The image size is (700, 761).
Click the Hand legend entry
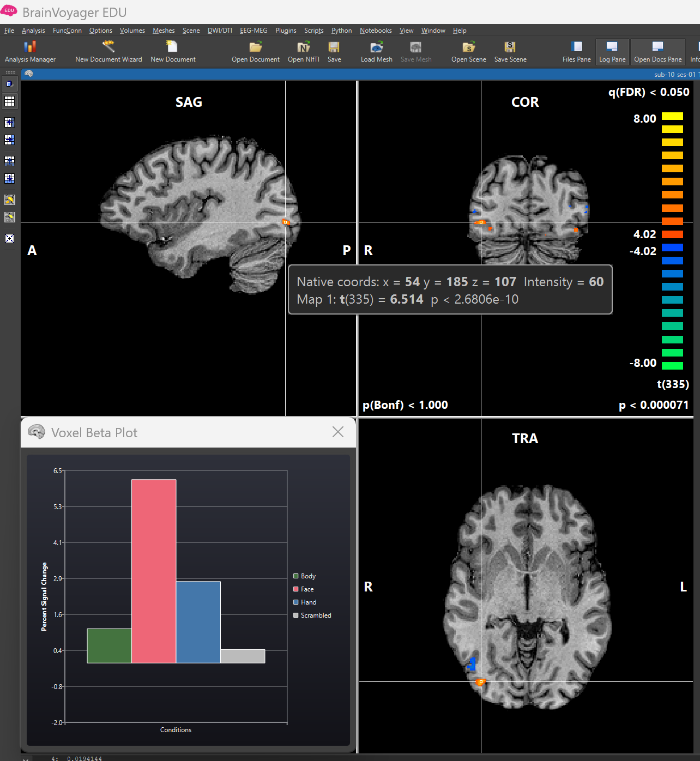point(305,602)
